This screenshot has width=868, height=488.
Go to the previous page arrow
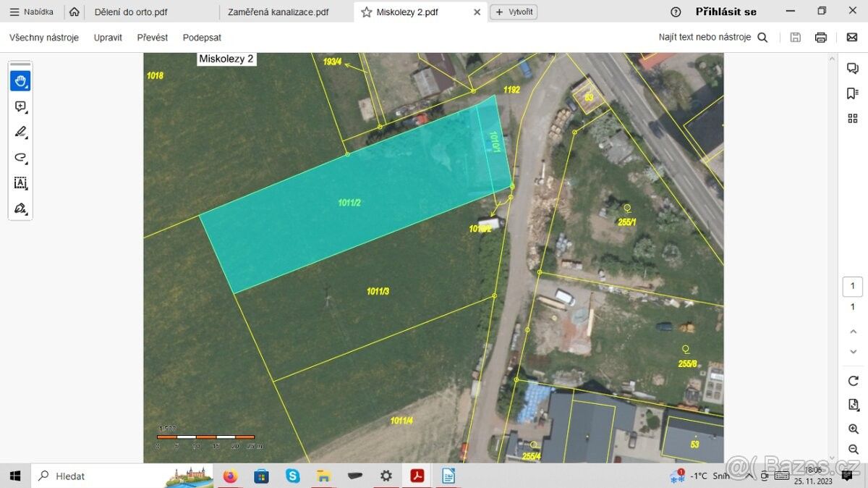coord(853,331)
